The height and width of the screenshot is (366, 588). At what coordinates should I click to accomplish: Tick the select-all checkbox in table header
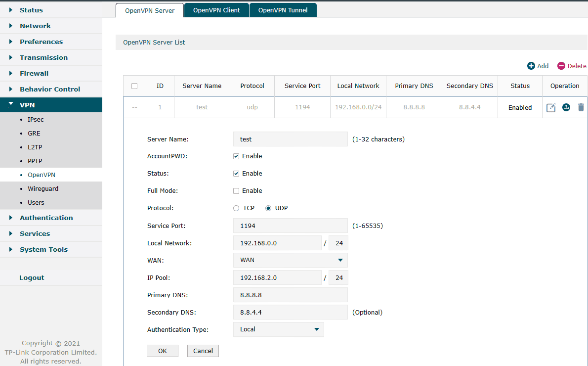pos(134,86)
